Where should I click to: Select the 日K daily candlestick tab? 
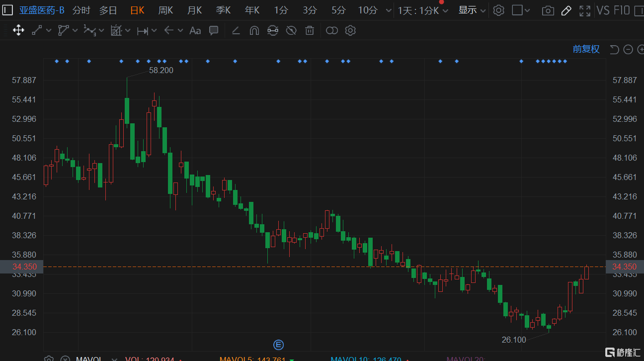tap(137, 10)
